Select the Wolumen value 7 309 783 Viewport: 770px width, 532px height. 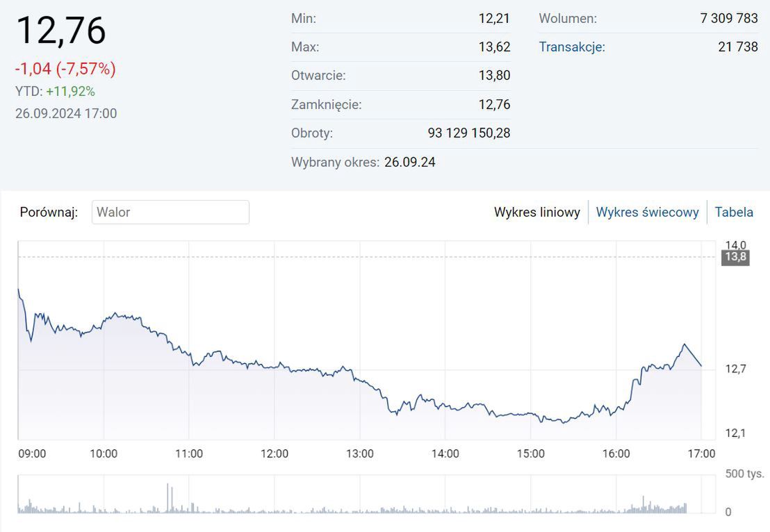[729, 19]
